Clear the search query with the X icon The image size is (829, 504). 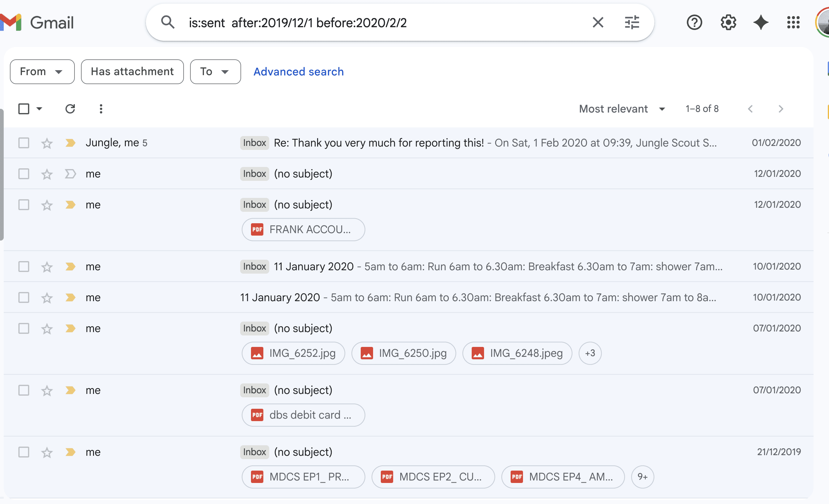coord(597,23)
